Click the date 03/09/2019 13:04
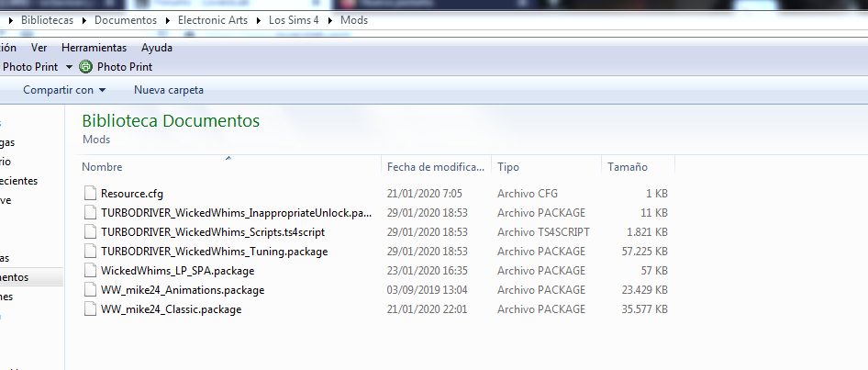This screenshot has width=868, height=370. (427, 290)
